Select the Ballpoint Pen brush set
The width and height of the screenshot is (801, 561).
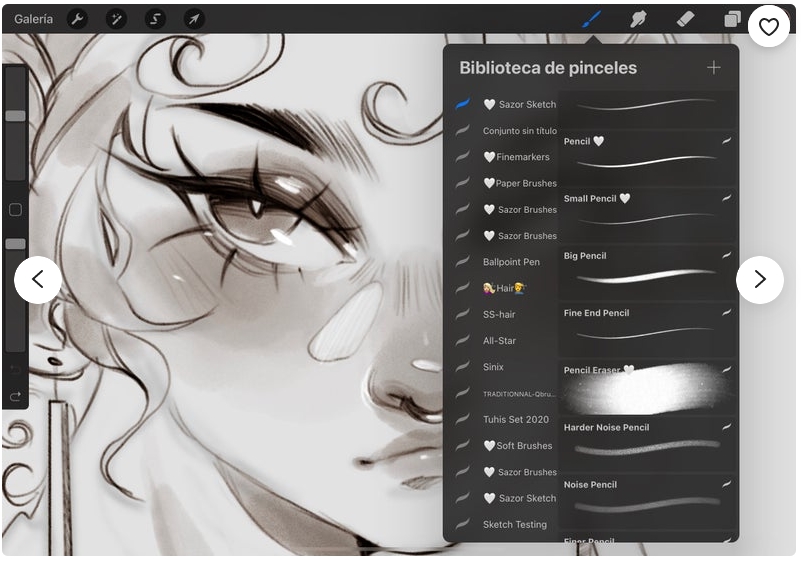tap(511, 262)
